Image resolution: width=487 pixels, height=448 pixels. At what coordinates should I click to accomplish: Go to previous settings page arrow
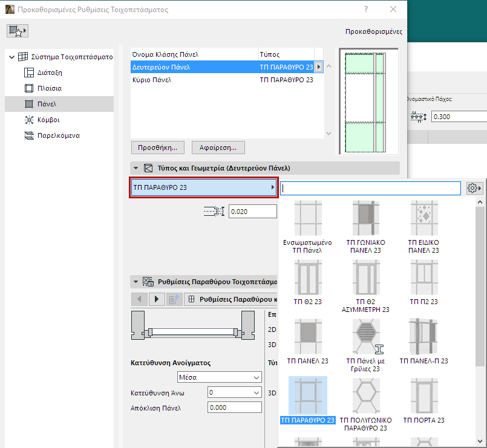click(x=139, y=299)
